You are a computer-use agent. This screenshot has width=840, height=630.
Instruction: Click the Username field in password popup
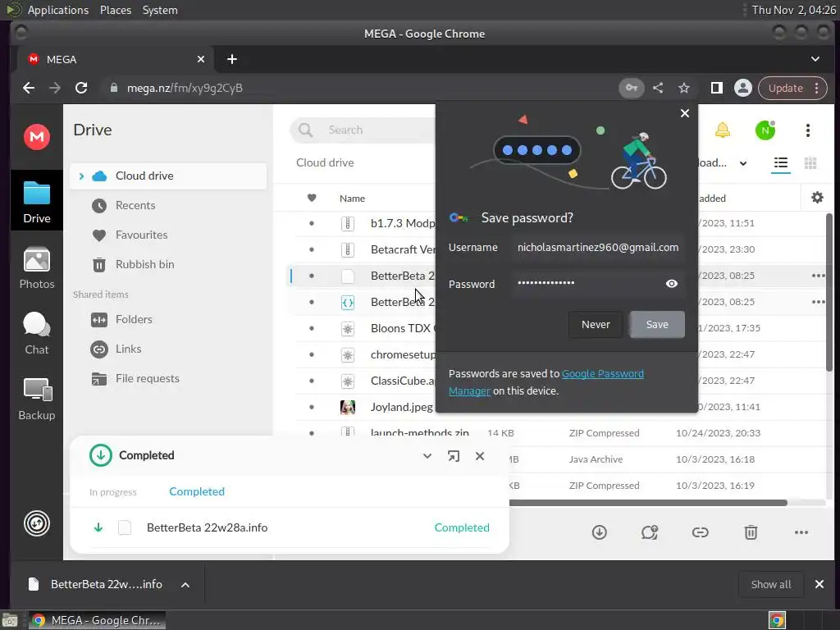[598, 248]
